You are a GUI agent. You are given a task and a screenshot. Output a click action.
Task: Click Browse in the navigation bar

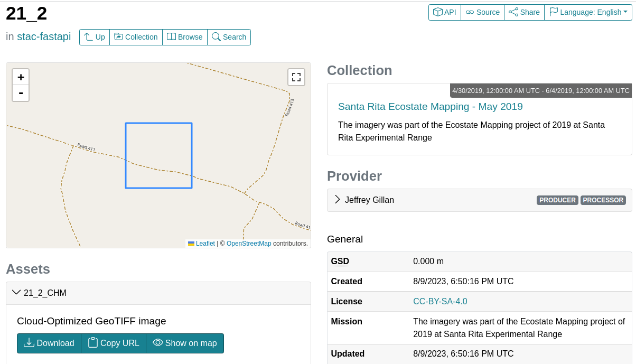185,37
